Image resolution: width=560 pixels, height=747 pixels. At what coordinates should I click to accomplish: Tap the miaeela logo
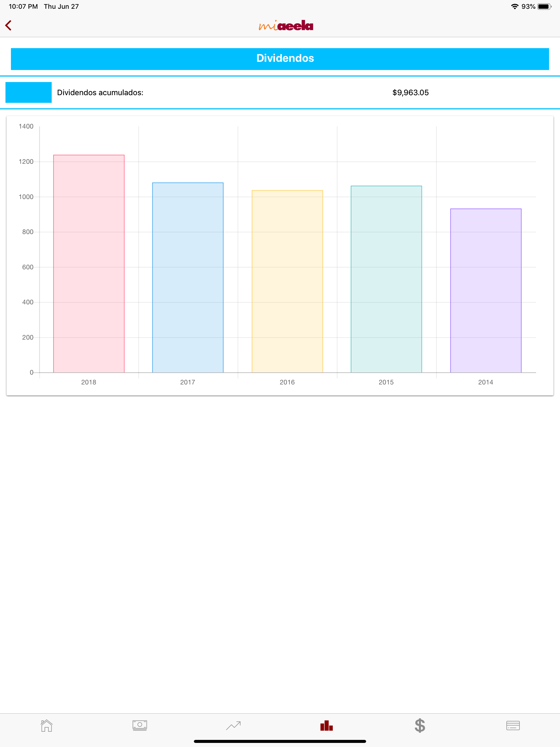coord(286,25)
